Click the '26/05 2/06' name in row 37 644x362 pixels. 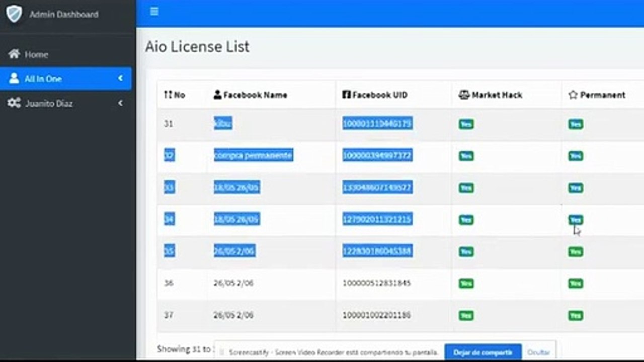(x=233, y=315)
